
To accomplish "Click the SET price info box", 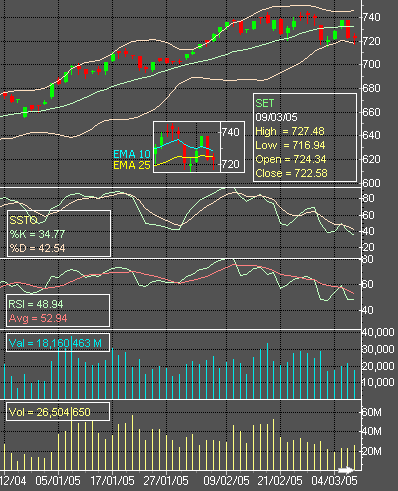I will coord(305,138).
